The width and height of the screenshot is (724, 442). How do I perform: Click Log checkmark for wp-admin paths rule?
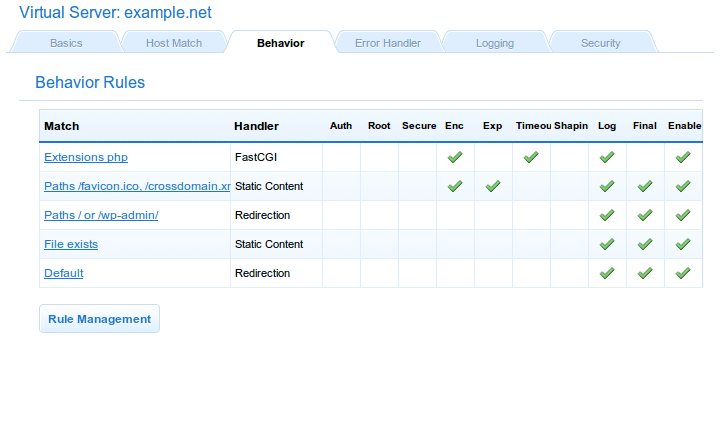[606, 215]
